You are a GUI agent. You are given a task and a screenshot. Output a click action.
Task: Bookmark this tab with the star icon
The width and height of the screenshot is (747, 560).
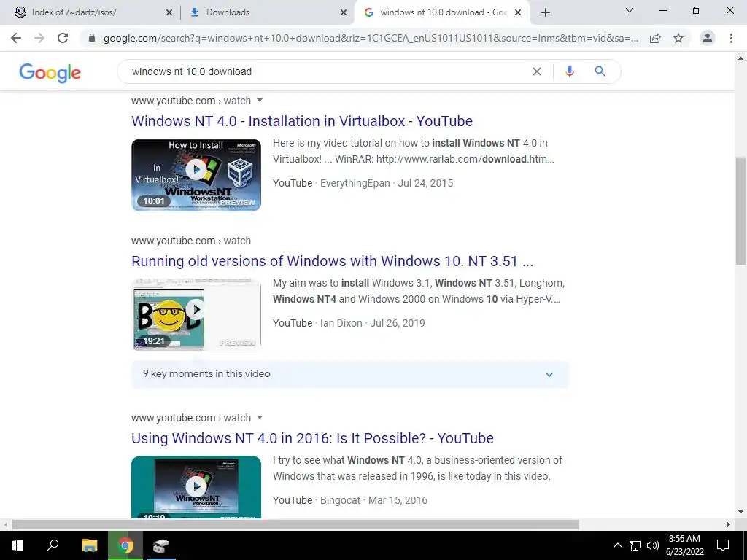[x=678, y=38]
